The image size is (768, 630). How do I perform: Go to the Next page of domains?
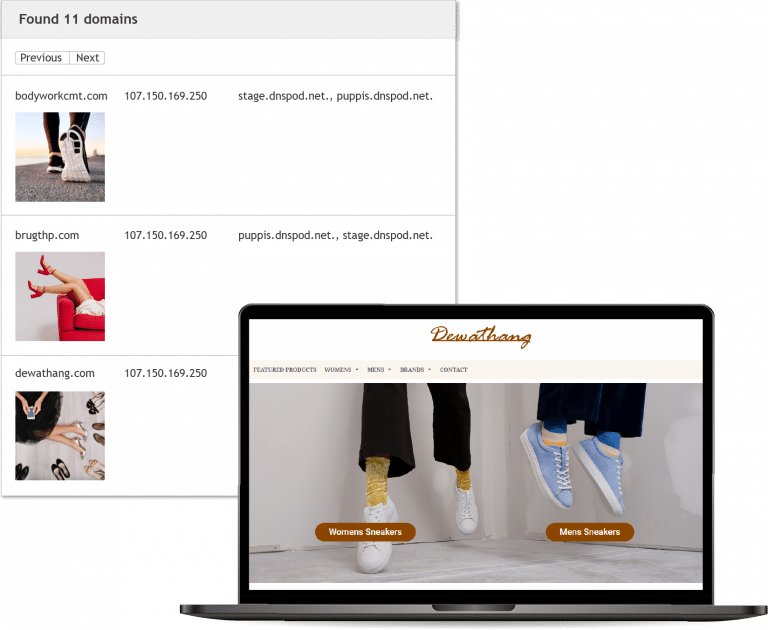(87, 58)
